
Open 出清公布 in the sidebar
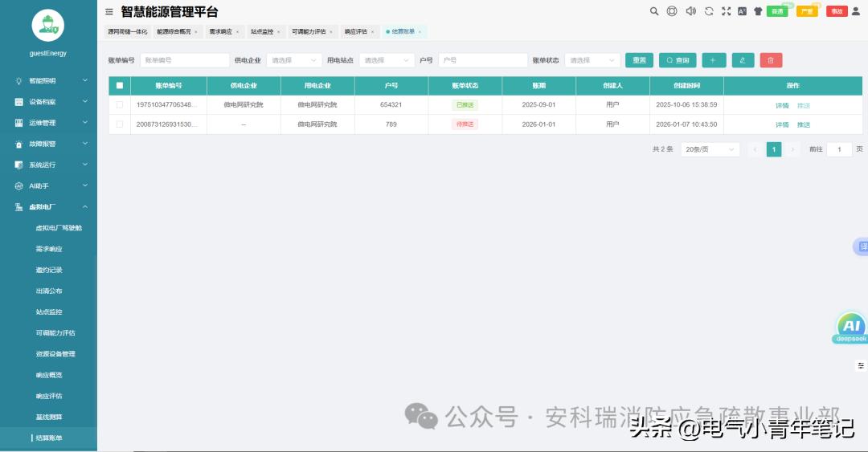(x=49, y=291)
